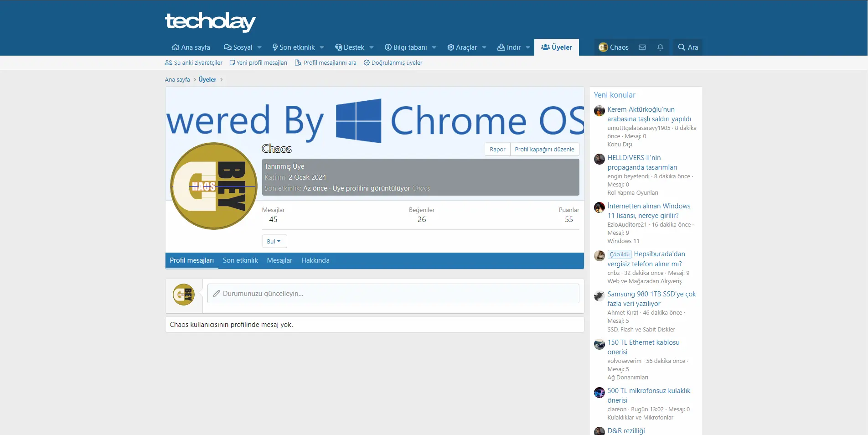Open HELLDIVERS II propaganda tasarımları thread
868x435 pixels.
642,163
